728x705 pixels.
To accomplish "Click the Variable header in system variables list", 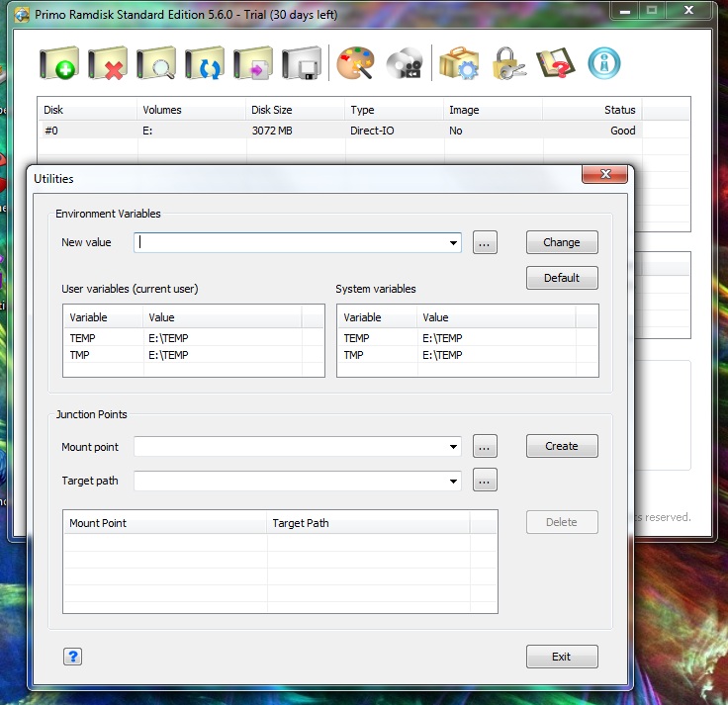I will pos(377,317).
